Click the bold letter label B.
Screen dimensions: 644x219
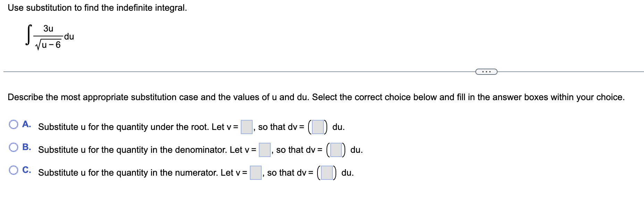point(27,147)
